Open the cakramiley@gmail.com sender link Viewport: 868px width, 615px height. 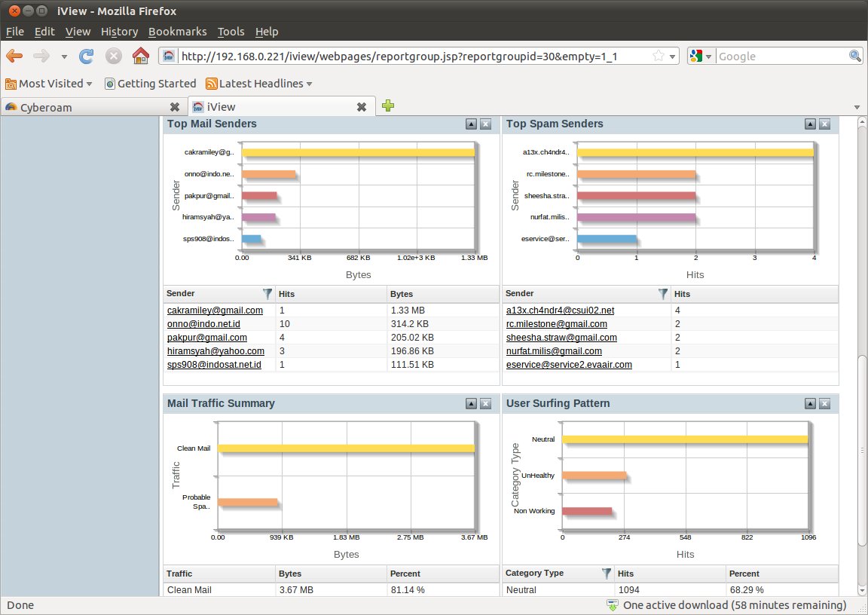coord(215,311)
